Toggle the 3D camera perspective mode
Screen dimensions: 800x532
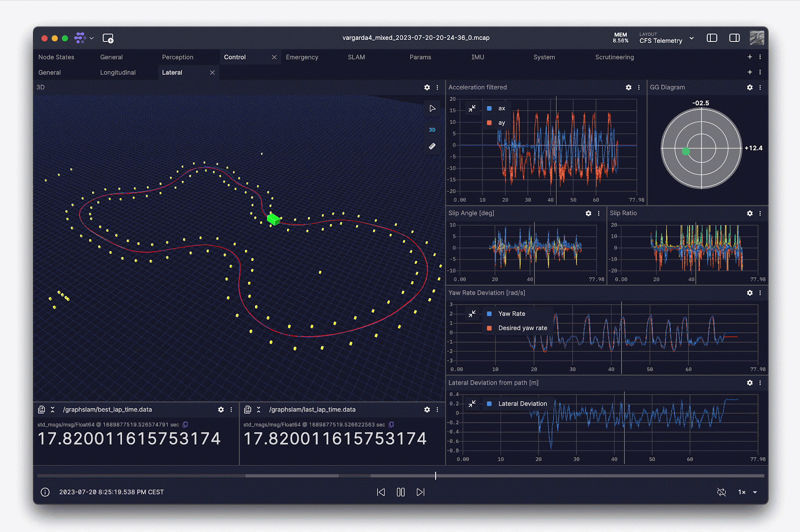point(432,130)
